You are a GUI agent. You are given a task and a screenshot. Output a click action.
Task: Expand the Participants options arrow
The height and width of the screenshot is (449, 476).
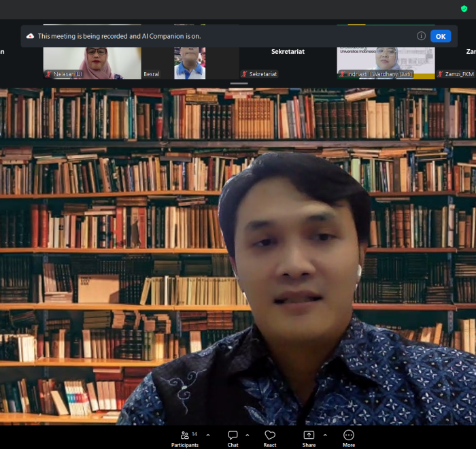[208, 435]
